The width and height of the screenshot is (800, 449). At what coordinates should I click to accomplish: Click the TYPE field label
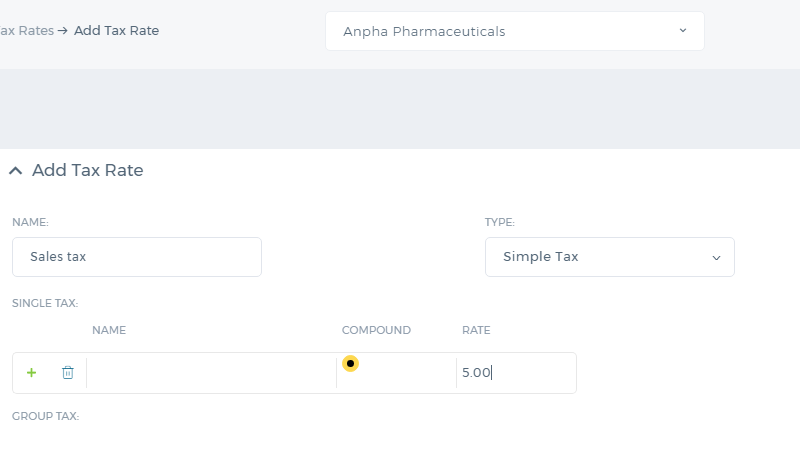(x=499, y=222)
